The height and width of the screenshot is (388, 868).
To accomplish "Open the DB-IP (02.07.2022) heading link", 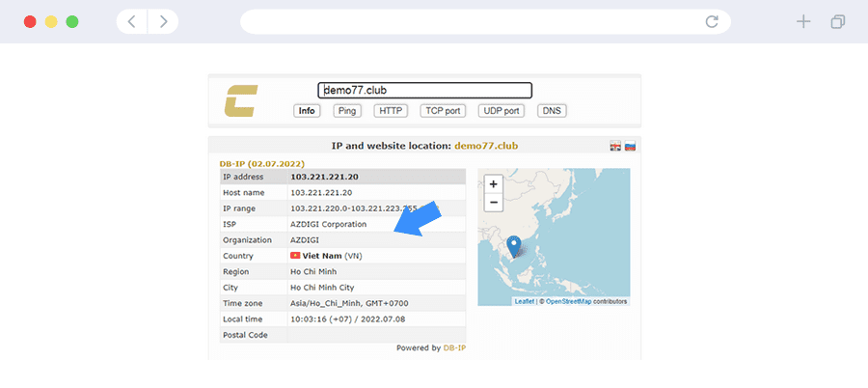I will coord(262,164).
